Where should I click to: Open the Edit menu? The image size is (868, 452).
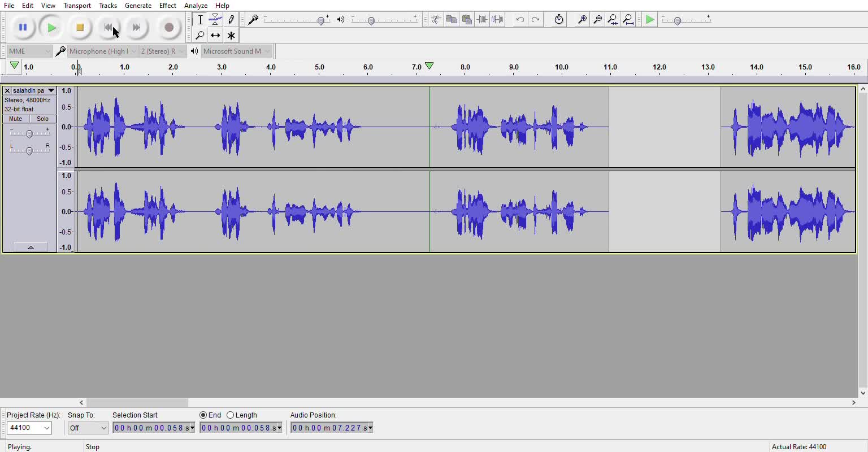[28, 6]
